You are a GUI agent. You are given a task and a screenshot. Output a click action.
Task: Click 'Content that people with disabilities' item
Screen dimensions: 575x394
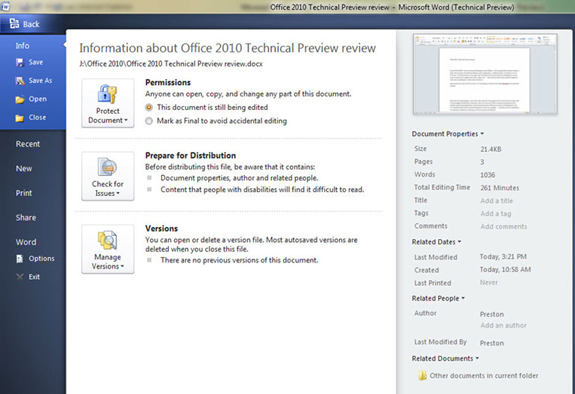(x=262, y=190)
